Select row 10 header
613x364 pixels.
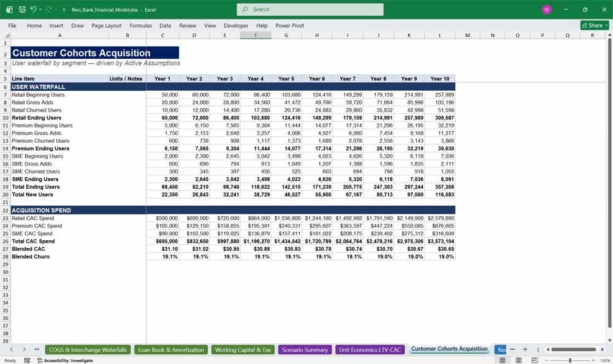[x=6, y=118]
